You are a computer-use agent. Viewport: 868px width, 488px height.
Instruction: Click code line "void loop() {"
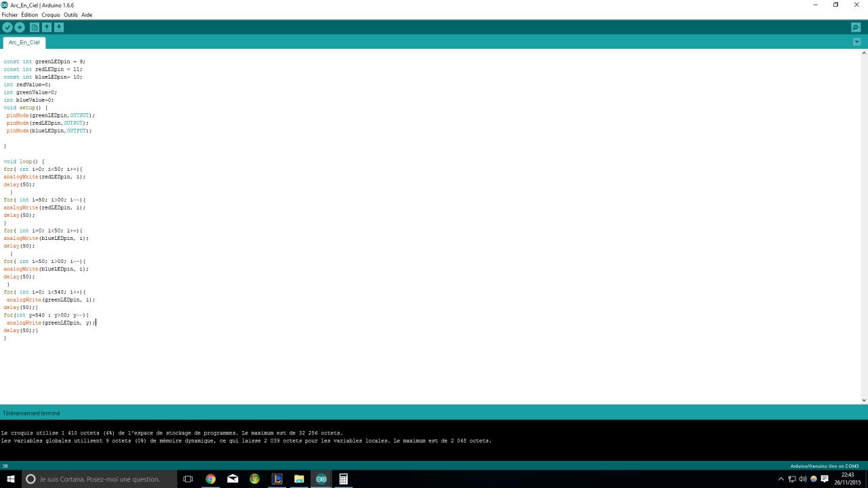click(24, 162)
